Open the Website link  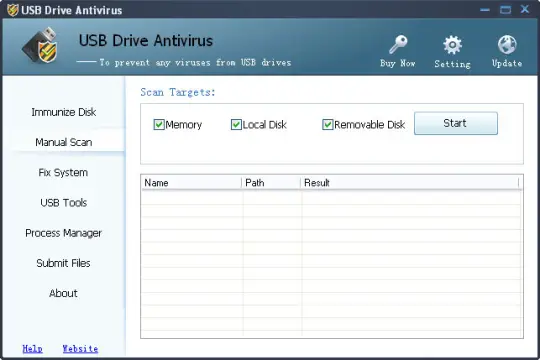80,349
